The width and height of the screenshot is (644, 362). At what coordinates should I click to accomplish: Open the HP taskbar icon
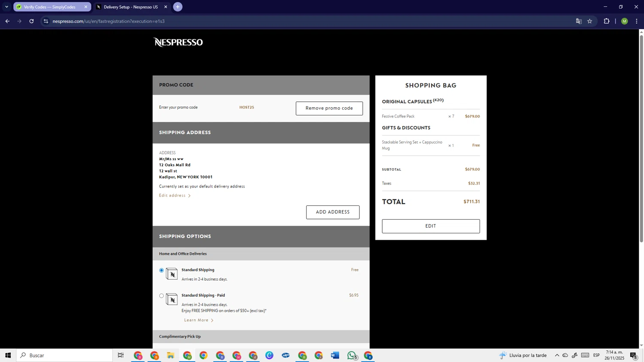(x=286, y=355)
